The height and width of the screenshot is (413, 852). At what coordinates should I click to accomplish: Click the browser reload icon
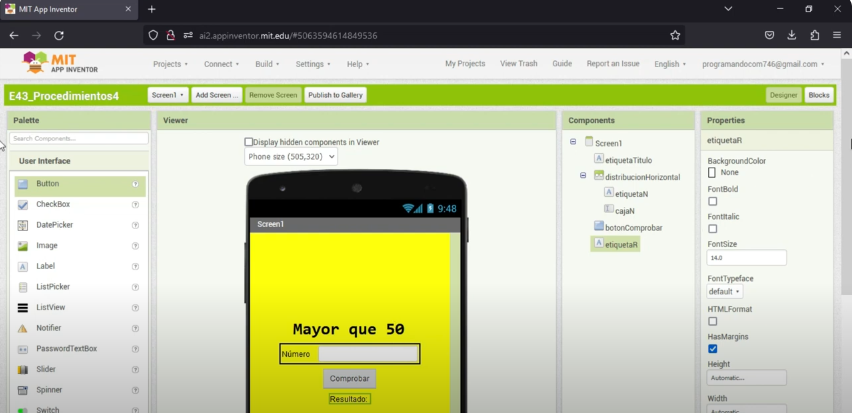pyautogui.click(x=59, y=35)
